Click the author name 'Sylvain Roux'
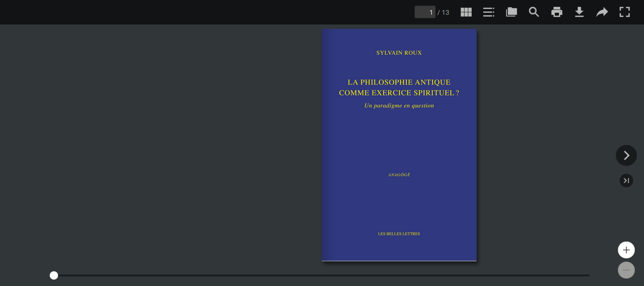This screenshot has width=644, height=286. coord(399,53)
